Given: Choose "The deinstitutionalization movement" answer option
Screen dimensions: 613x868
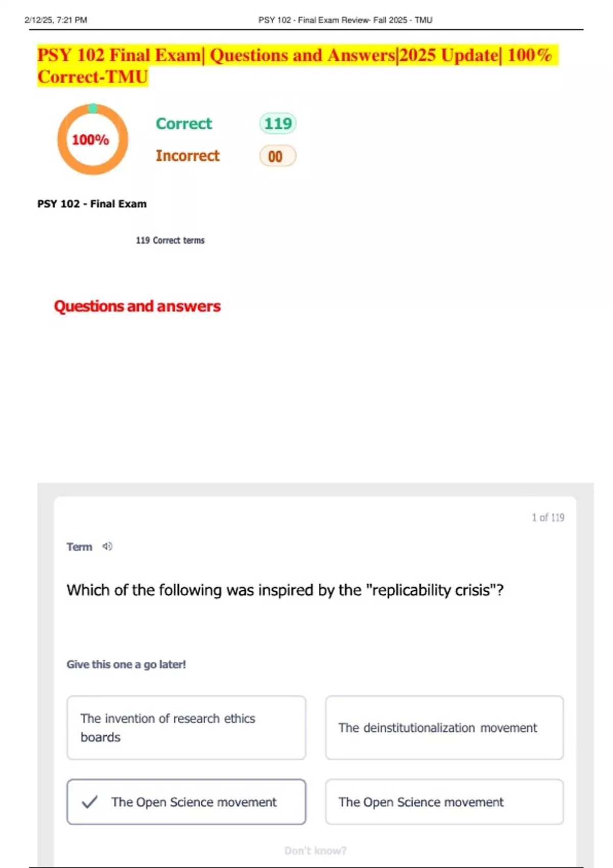Looking at the screenshot, I should 444,728.
